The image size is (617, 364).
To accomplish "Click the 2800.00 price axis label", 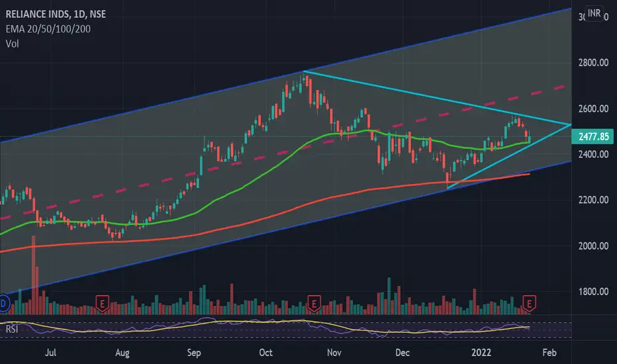I will [593, 63].
